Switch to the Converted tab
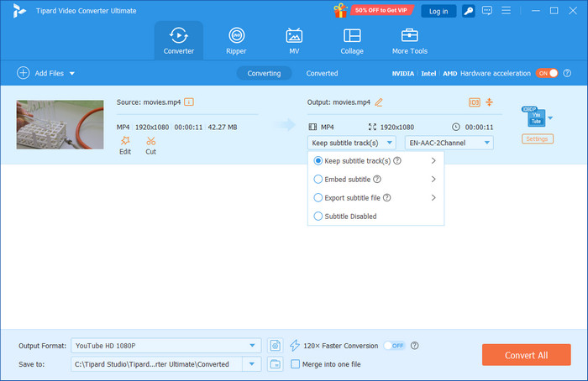The height and width of the screenshot is (381, 588). 322,74
